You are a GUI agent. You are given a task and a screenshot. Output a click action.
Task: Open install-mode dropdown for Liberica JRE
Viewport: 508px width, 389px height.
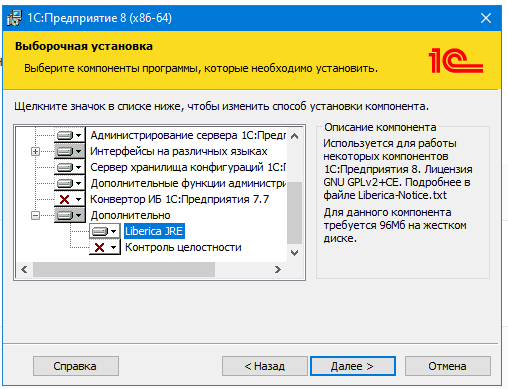coord(104,231)
